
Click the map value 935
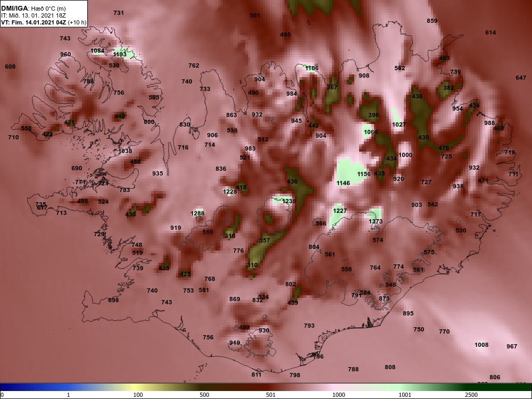157,173
